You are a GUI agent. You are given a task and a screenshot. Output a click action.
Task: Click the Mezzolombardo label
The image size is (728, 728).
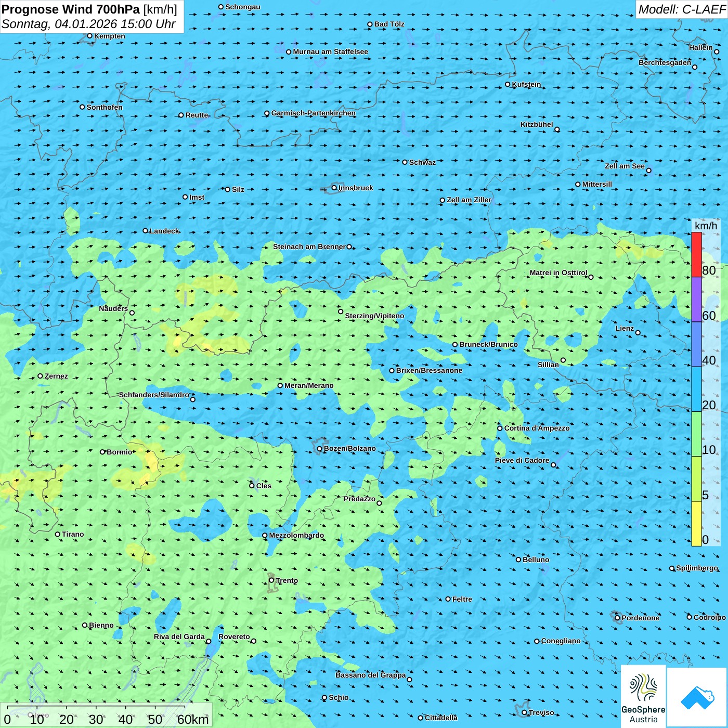[296, 535]
